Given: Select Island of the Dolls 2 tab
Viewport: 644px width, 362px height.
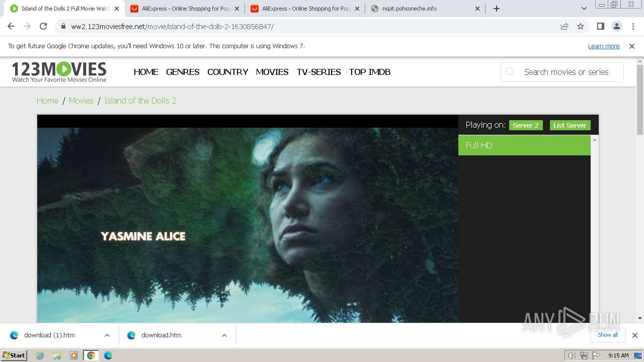Looking at the screenshot, I should click(x=65, y=9).
